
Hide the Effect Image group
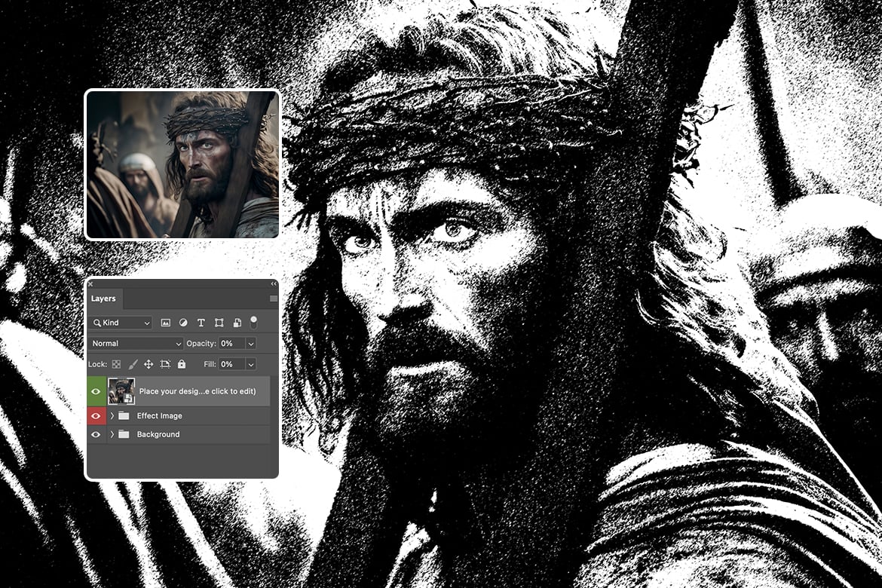click(x=96, y=416)
